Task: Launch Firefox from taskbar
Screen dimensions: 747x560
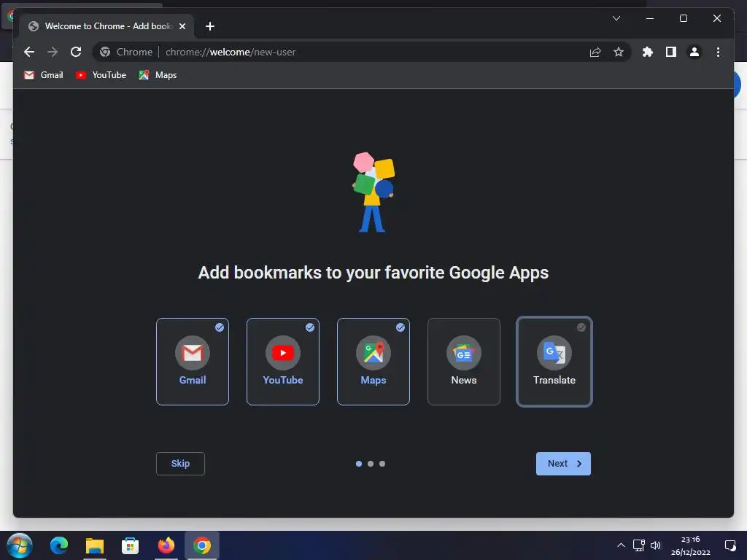Action: pos(166,545)
